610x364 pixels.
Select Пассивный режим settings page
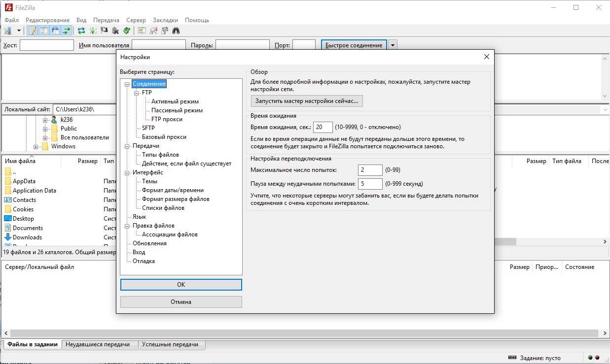tap(177, 110)
